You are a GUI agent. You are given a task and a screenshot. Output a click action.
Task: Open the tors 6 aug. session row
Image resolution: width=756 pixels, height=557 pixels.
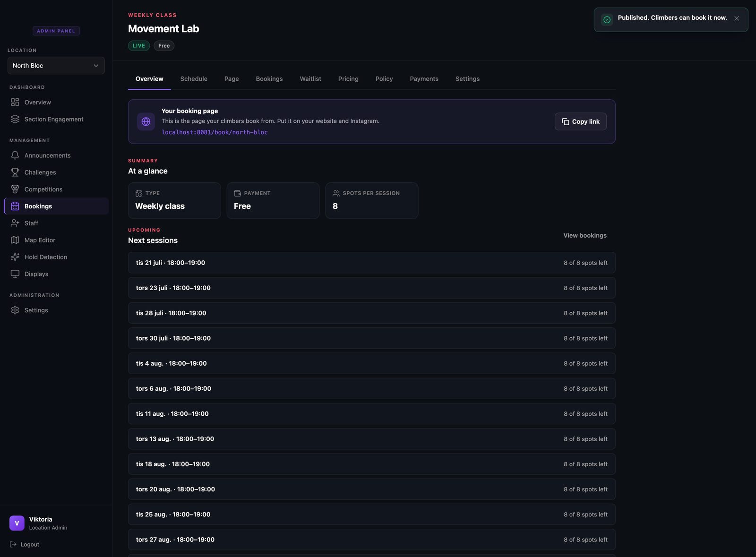pos(372,388)
